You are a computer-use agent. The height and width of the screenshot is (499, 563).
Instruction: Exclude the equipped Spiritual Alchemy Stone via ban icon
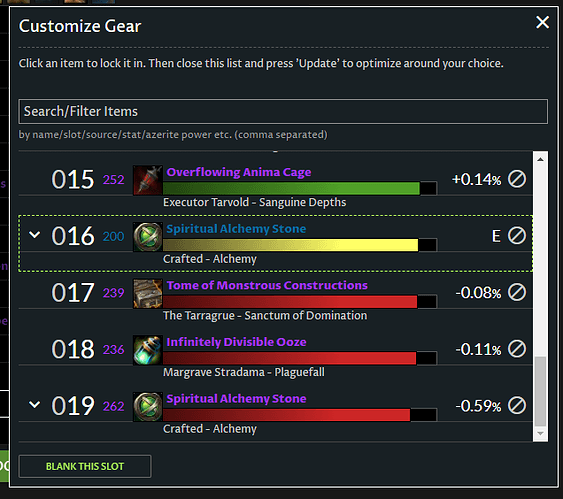(x=517, y=235)
